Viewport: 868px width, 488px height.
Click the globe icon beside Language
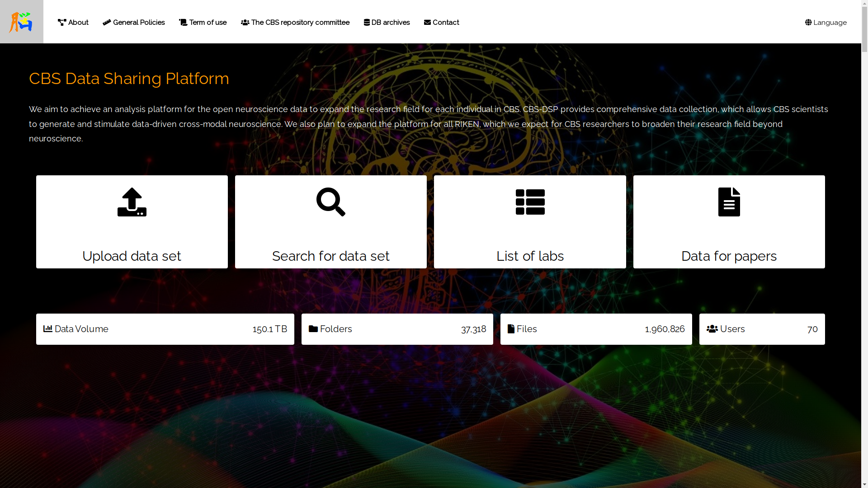pos(808,22)
